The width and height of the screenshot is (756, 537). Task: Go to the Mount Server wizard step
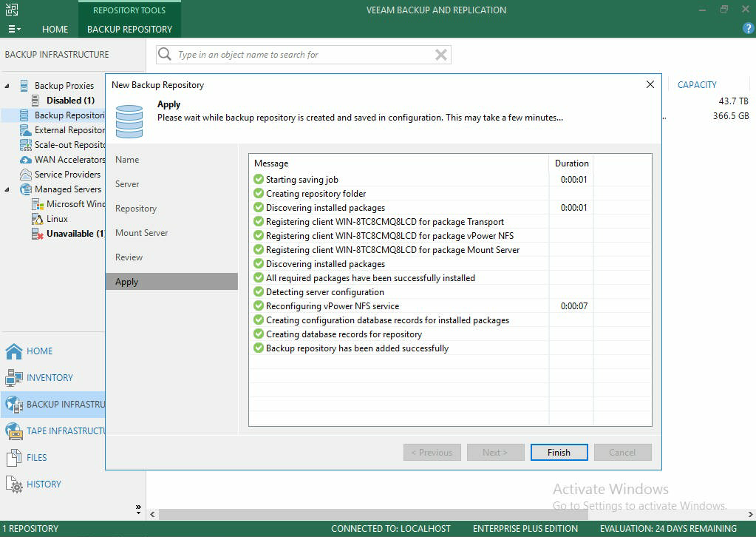click(142, 233)
